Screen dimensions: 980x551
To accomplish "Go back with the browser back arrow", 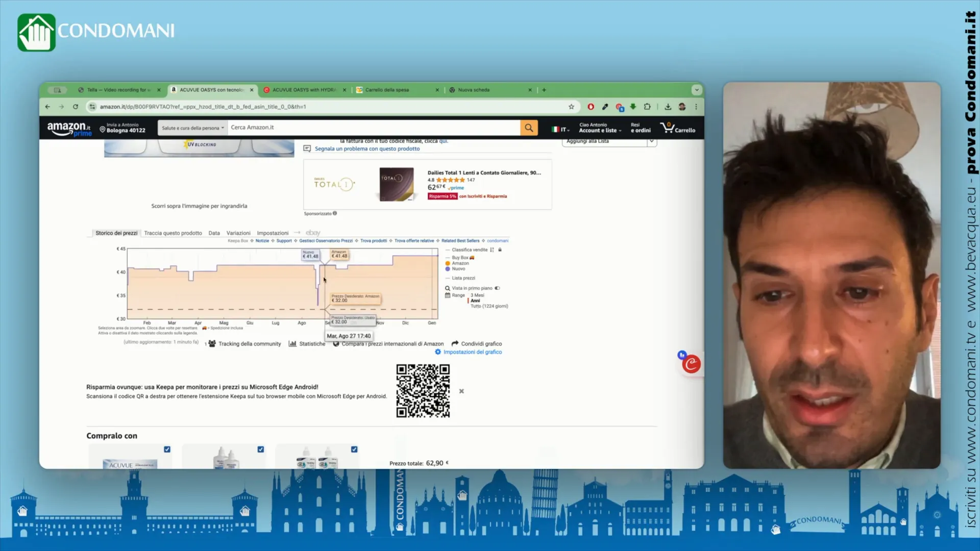I will pos(47,107).
